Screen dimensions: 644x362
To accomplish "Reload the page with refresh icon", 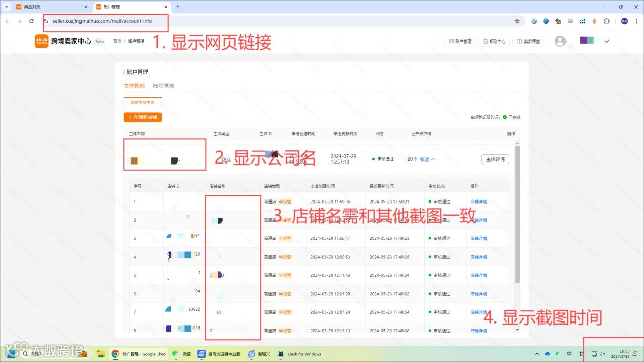I will [x=31, y=21].
